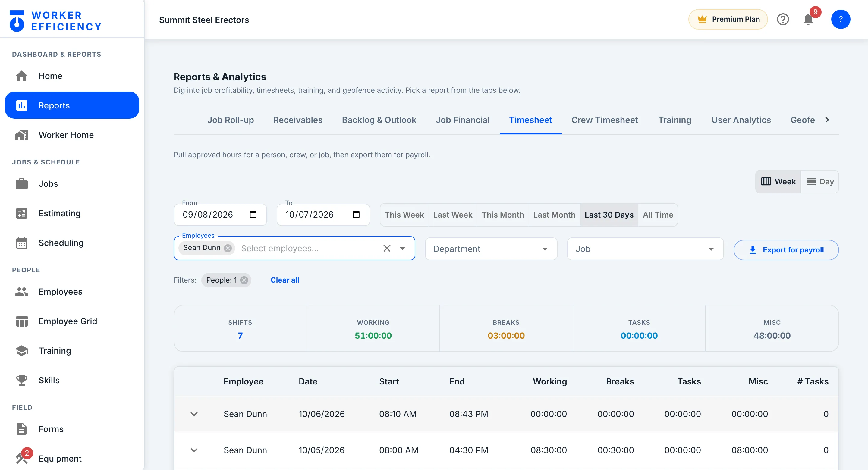Open the Scheduling calendar icon
The height and width of the screenshot is (470, 868).
pos(22,243)
